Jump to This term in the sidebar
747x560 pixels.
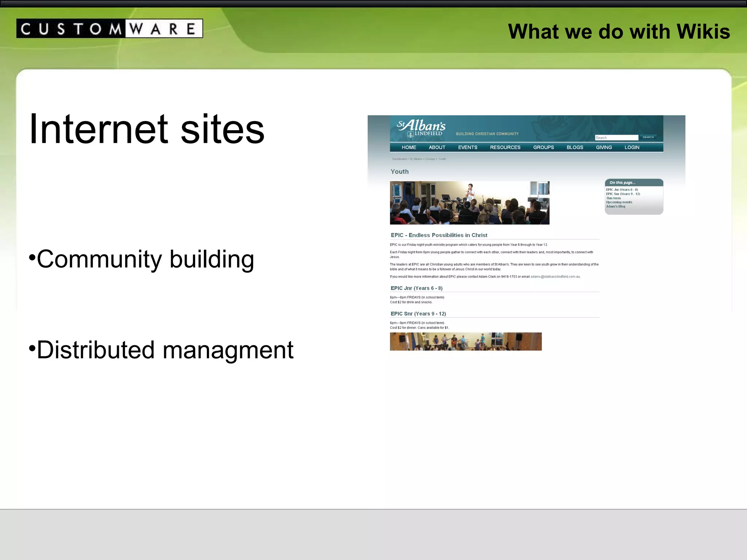[x=613, y=198]
